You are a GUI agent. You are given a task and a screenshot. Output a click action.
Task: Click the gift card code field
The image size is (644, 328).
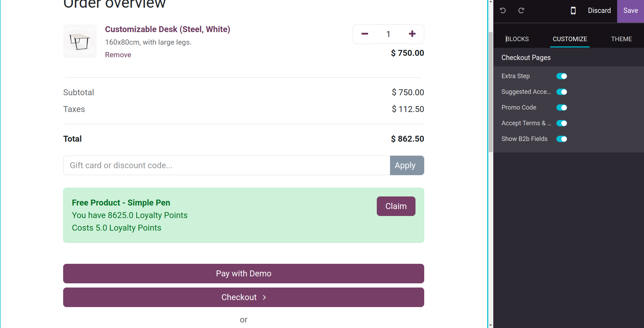click(226, 165)
